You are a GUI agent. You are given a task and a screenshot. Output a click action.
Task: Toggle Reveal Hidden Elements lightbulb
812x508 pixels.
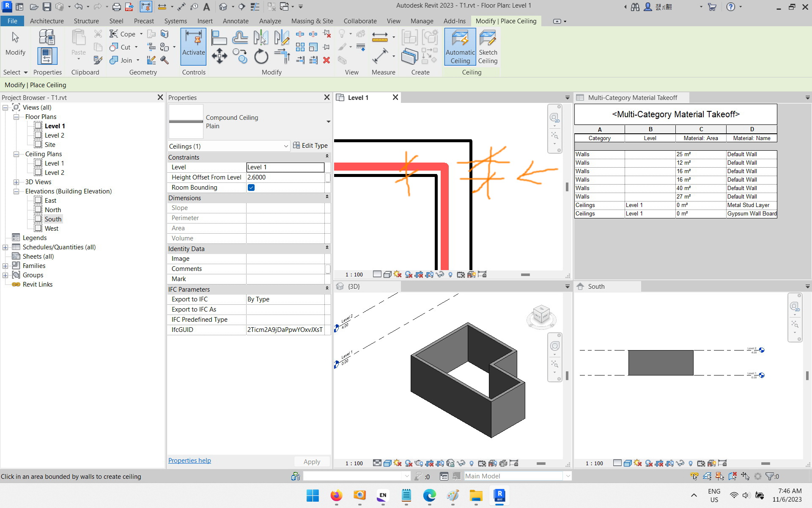(450, 274)
